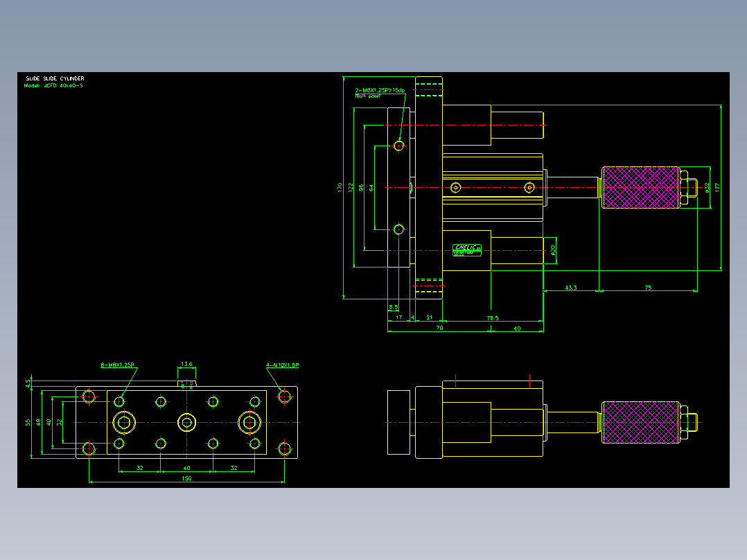Click the "8.5" dimension value
This screenshot has width=747, height=560.
click(393, 308)
